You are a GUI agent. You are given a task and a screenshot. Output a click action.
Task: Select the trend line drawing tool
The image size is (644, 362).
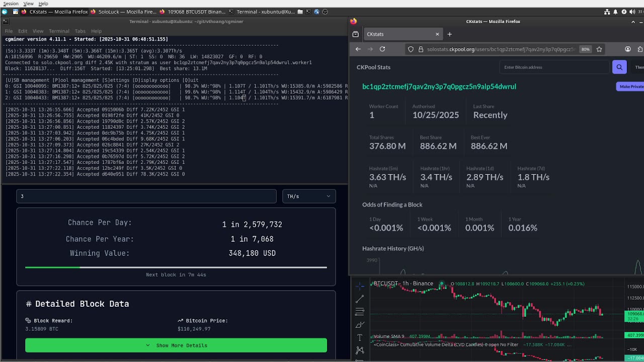click(360, 299)
